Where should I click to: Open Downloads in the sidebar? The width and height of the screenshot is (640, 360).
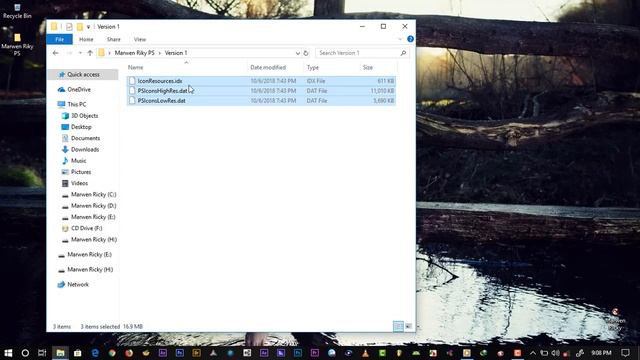click(x=84, y=149)
